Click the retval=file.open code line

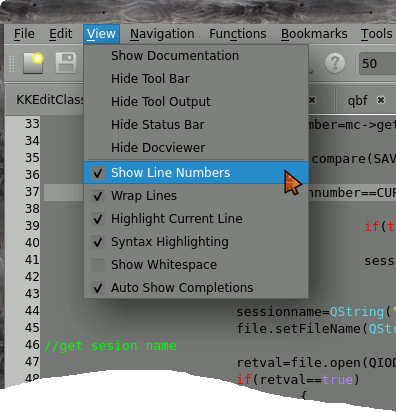point(316,363)
